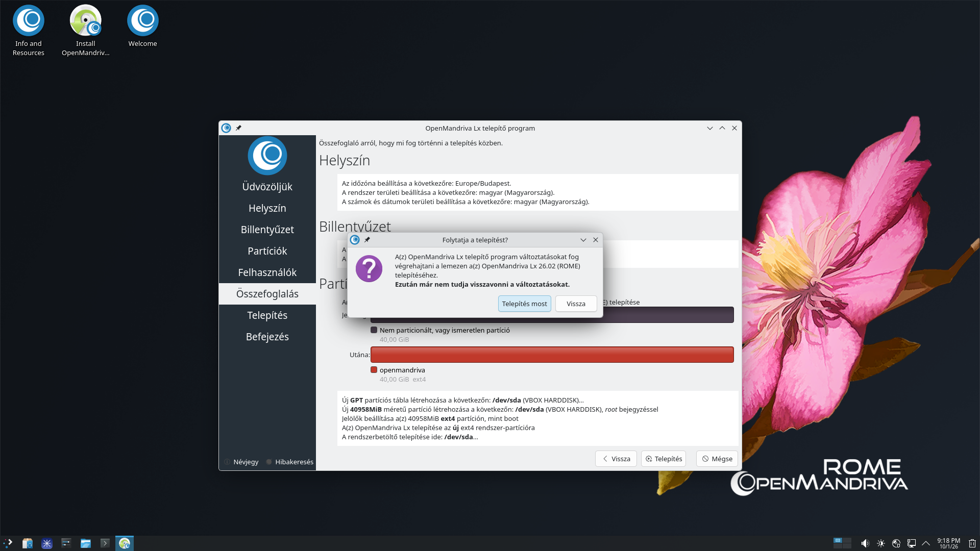This screenshot has height=551, width=980.
Task: Expand the hidden system tray icons arrow
Action: tap(926, 543)
